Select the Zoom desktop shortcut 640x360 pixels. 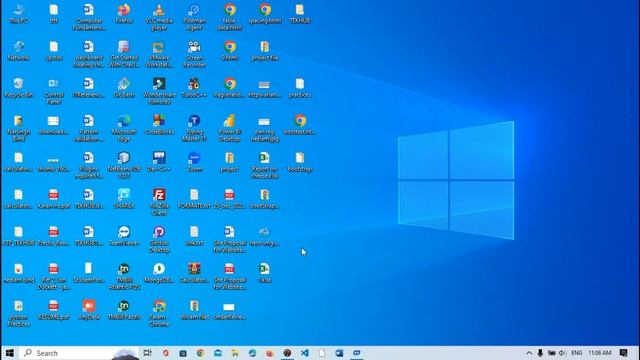[194, 162]
